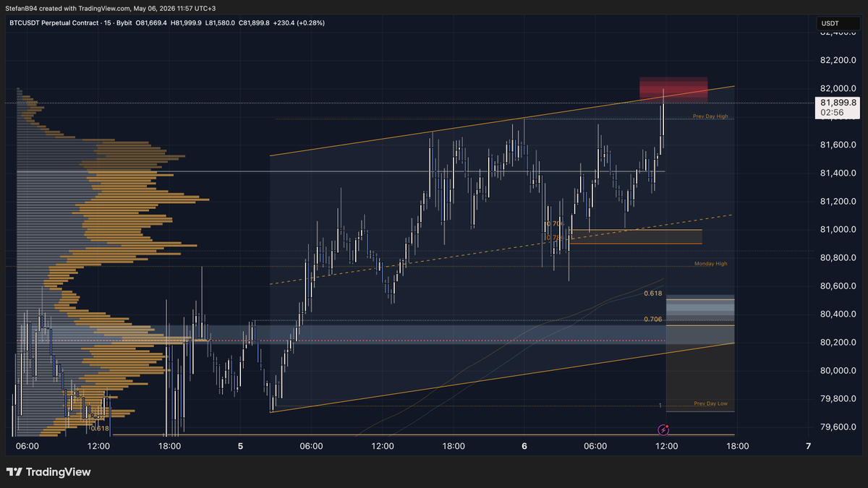Click the 80,800.0 price axis label
This screenshot has width=868, height=488.
click(838, 257)
